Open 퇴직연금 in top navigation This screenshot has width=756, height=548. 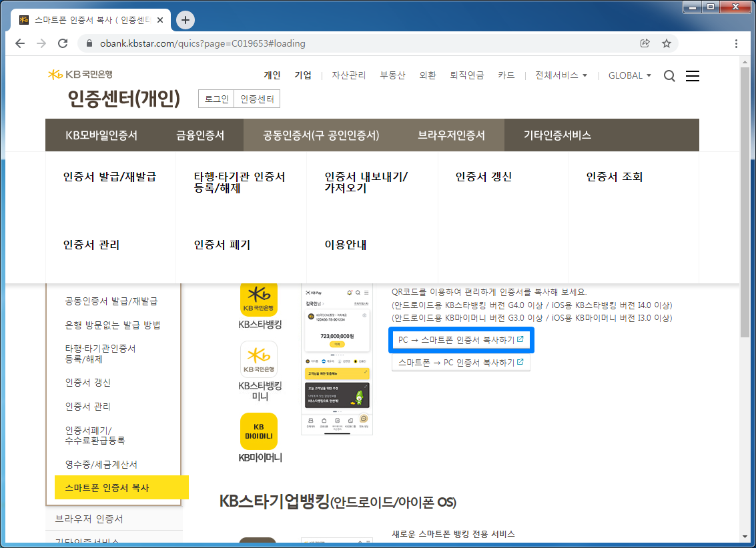point(466,75)
